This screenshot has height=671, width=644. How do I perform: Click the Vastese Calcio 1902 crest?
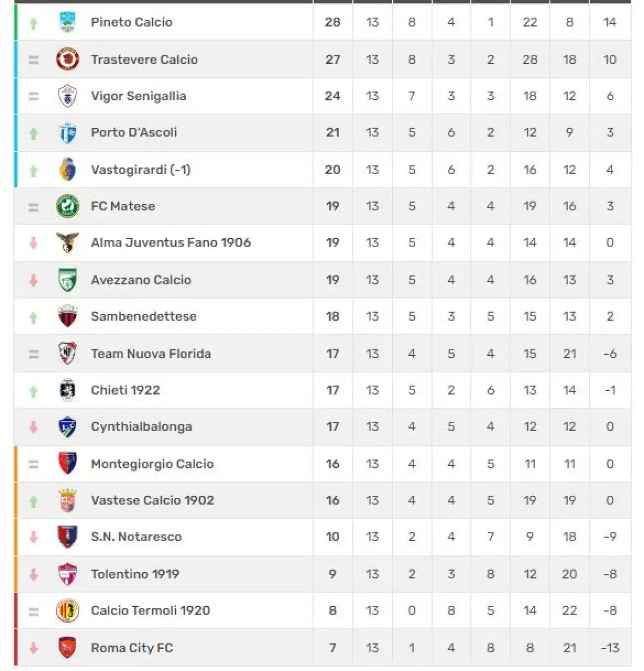(x=67, y=500)
